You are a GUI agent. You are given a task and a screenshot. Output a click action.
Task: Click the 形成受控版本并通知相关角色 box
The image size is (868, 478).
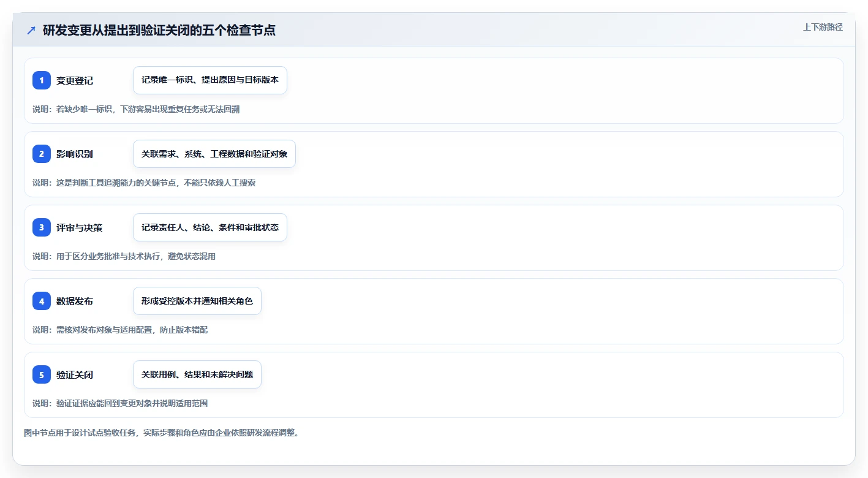[x=197, y=301]
